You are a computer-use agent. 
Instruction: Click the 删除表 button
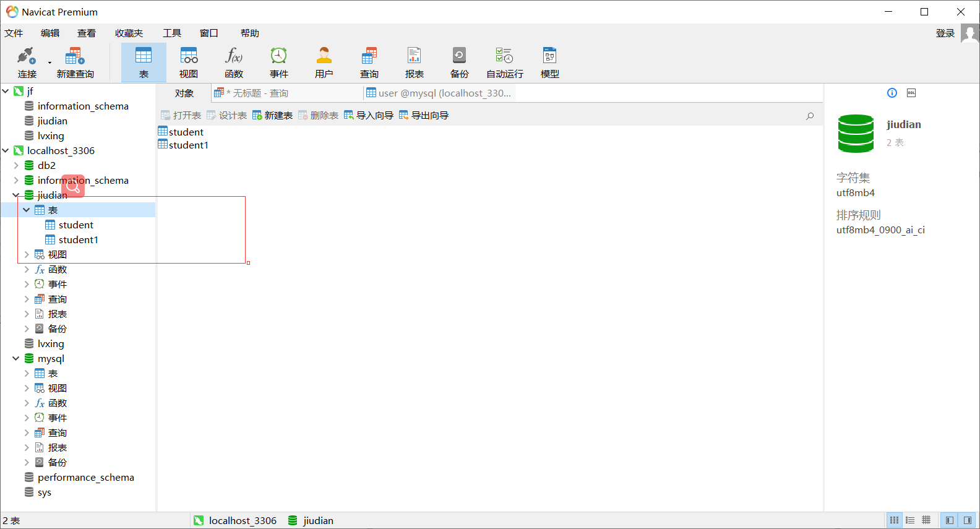pos(319,116)
